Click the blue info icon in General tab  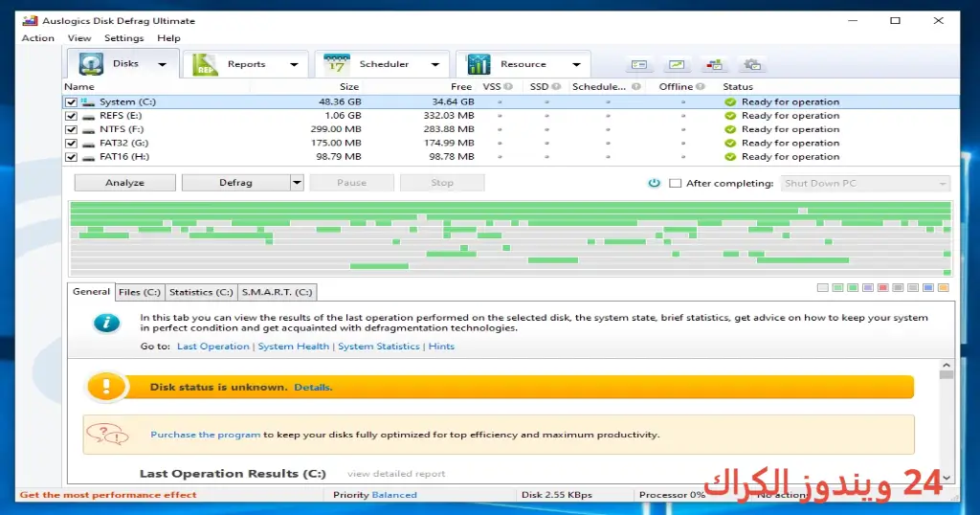106,324
